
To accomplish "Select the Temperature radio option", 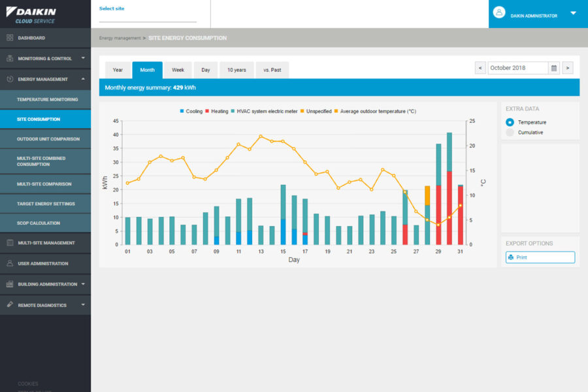I will click(510, 122).
